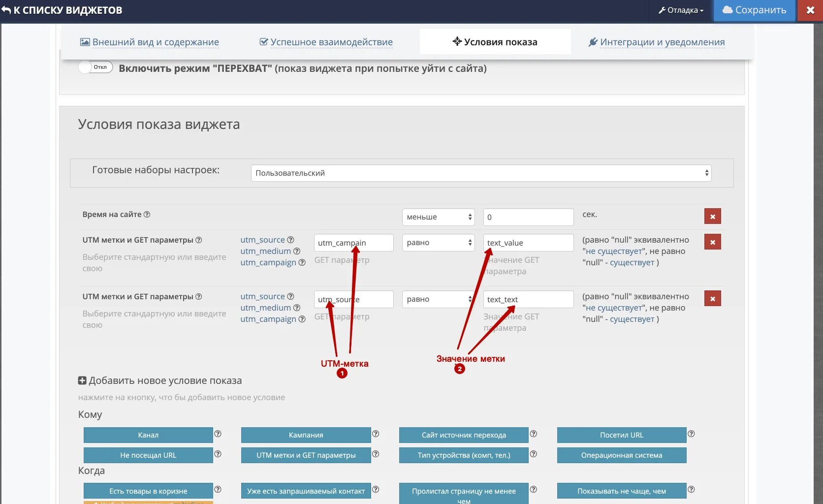Screen dimensions: 823x504
Task: Delete the first UTM condition row
Action: [x=712, y=242]
